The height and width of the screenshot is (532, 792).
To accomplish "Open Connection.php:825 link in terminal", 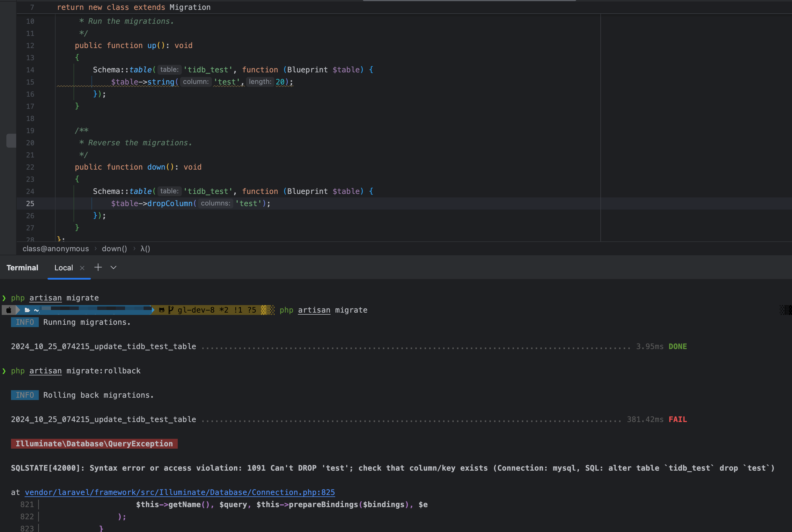I will click(180, 492).
